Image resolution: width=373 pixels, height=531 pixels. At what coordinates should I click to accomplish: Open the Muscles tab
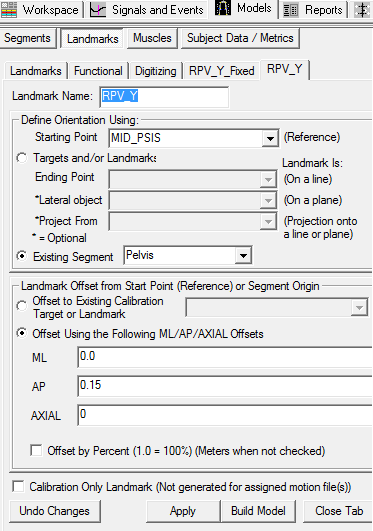coord(152,38)
